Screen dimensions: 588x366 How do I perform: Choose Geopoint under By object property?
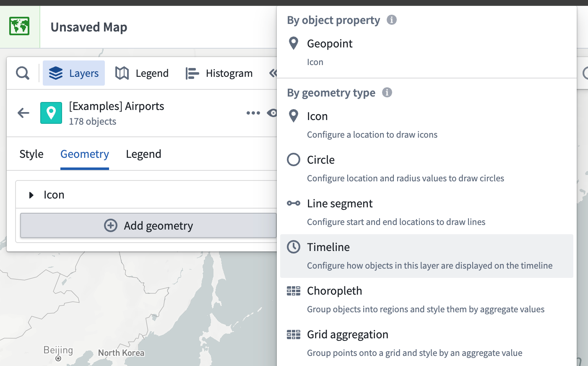point(330,44)
